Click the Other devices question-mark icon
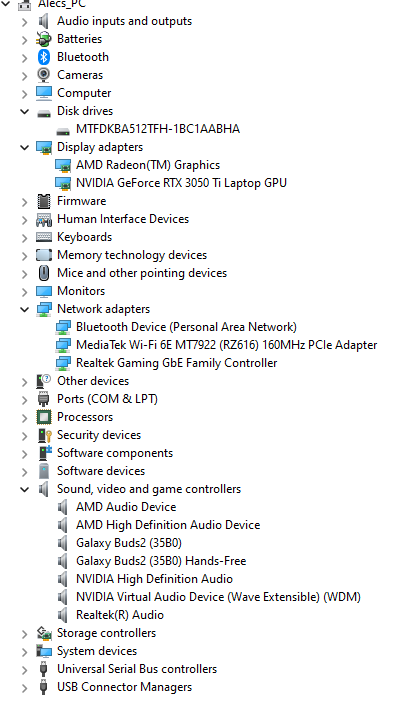This screenshot has height=725, width=412. pos(43,381)
